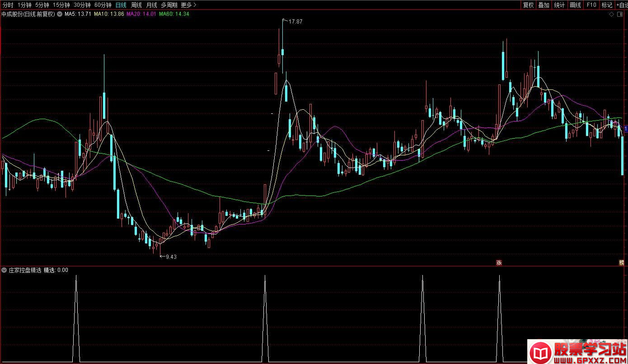Open the 画线 drawing tool
This screenshot has width=628, height=364.
[x=575, y=5]
